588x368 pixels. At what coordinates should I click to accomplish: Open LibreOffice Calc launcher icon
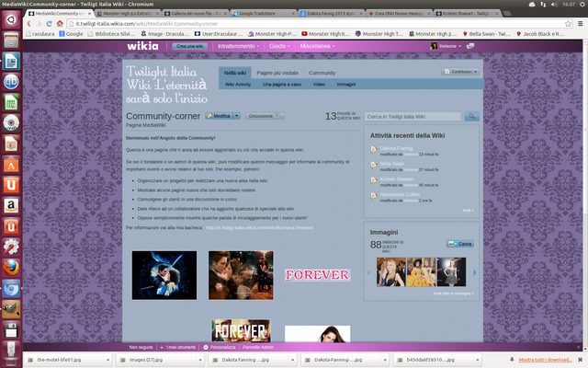pos(11,102)
